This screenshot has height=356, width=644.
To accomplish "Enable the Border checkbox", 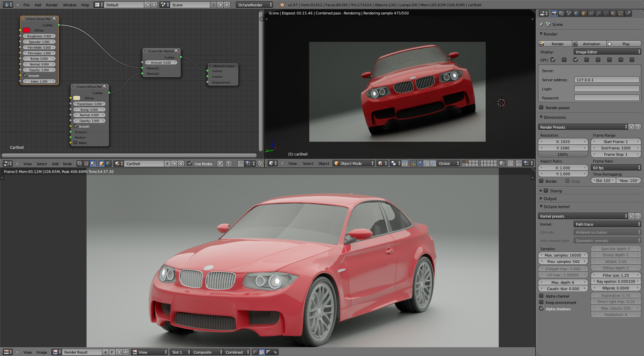I will (x=541, y=181).
